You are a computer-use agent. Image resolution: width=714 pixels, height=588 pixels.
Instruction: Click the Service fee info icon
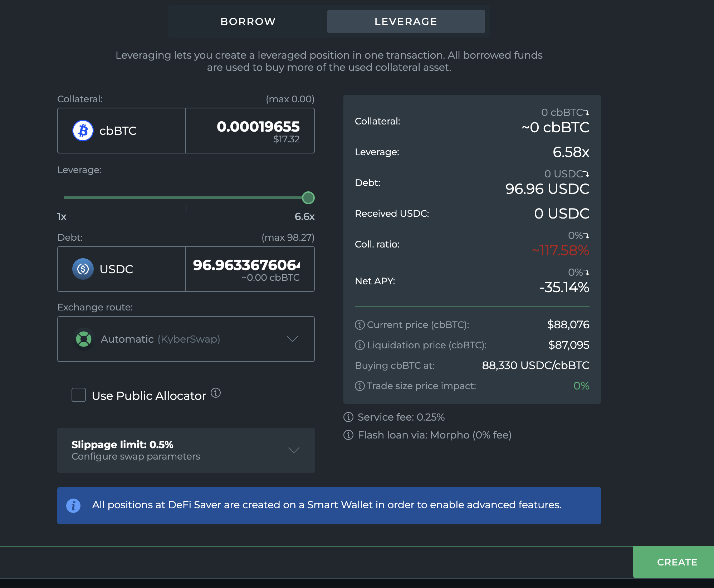click(x=348, y=417)
